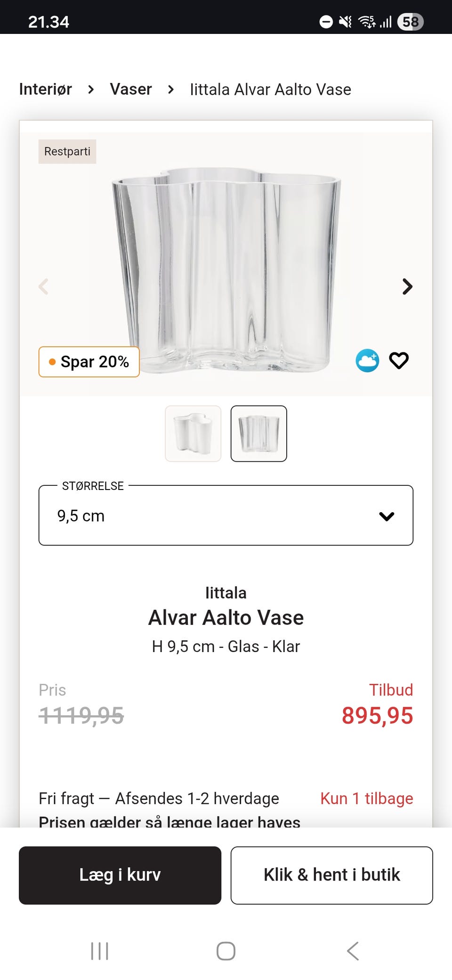Image resolution: width=452 pixels, height=980 pixels.
Task: Open Android recent apps button
Action: [99, 951]
